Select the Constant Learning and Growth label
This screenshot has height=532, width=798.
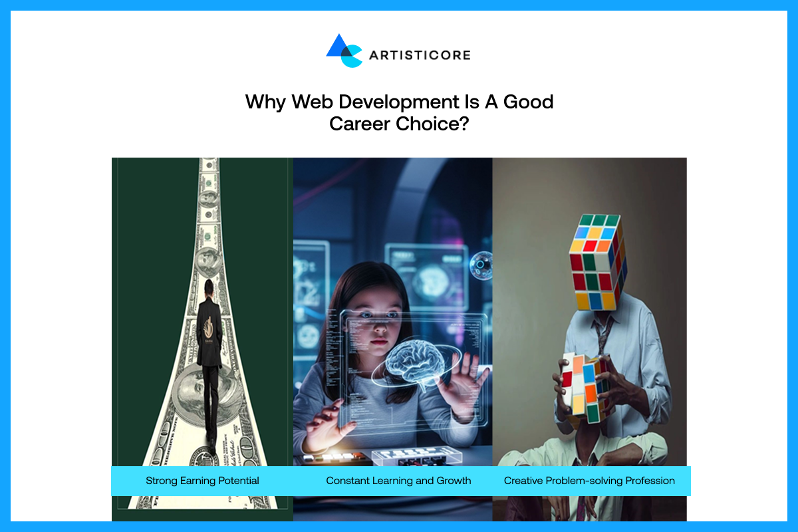click(x=398, y=480)
